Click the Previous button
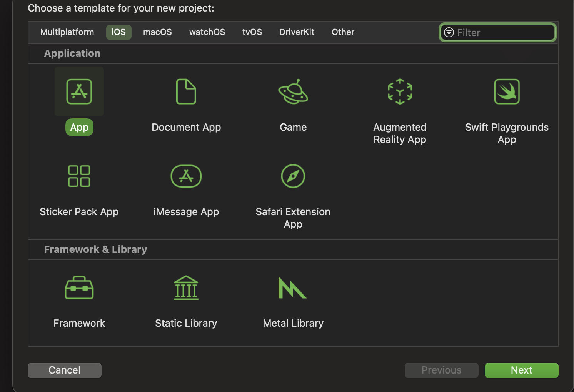 tap(442, 370)
